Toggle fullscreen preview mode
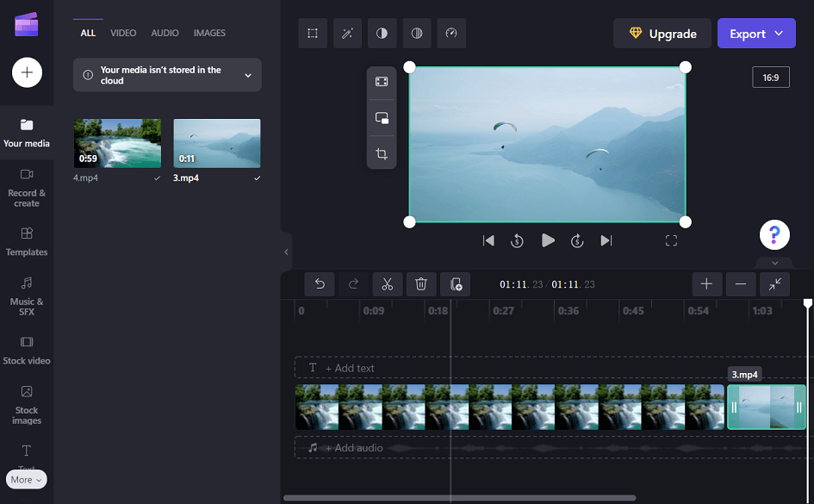 click(671, 240)
